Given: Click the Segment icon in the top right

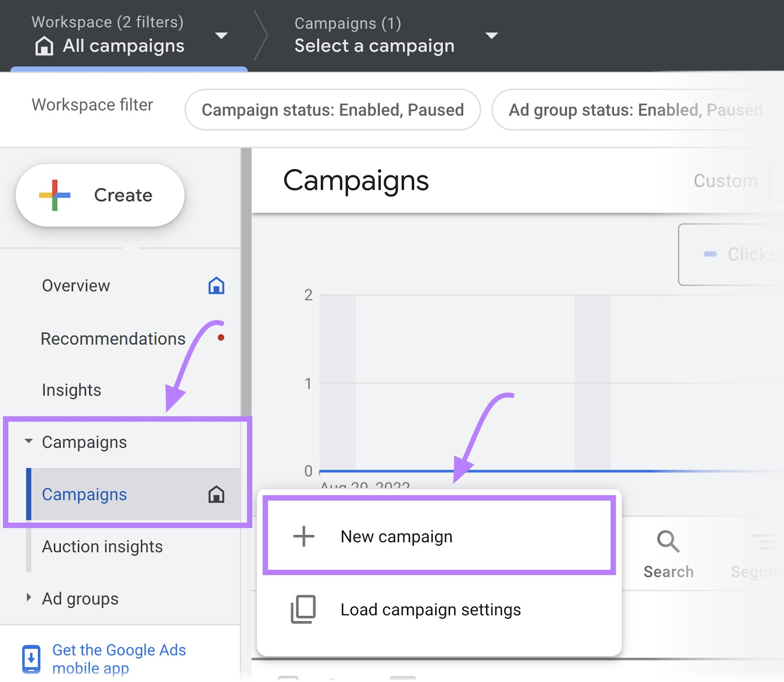Looking at the screenshot, I should [x=764, y=542].
